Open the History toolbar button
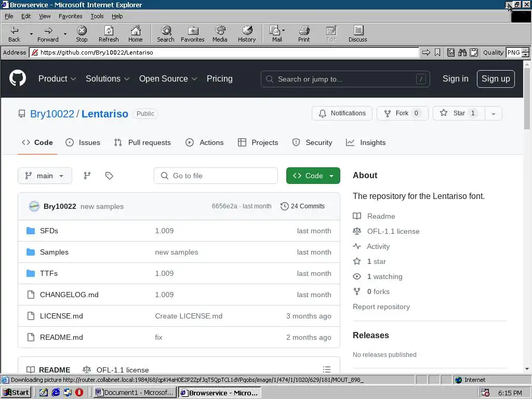Viewport: 532px width, 399px height. point(247,34)
